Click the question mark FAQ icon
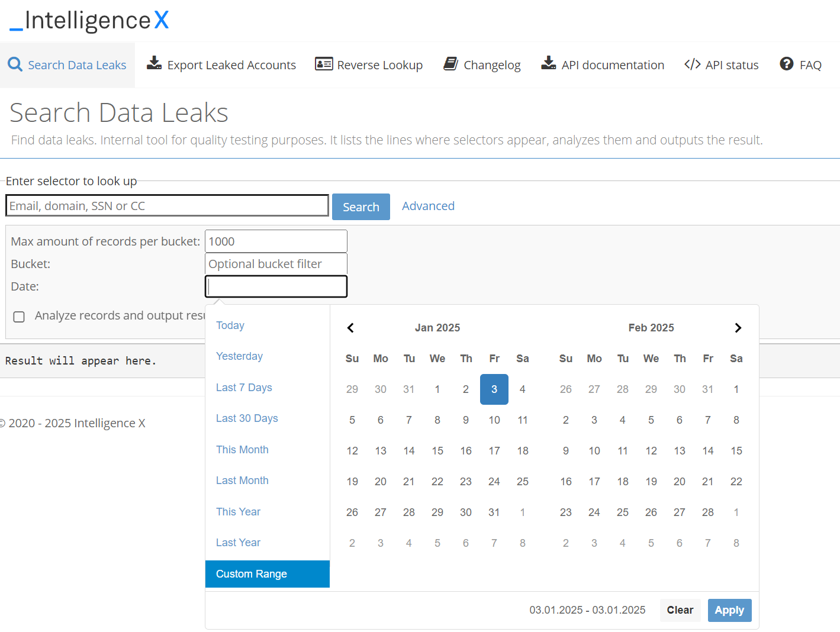This screenshot has width=840, height=632. pos(786,64)
